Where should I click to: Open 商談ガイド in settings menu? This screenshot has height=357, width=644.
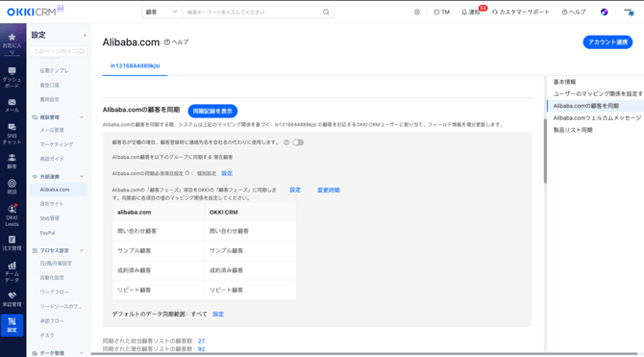52,159
